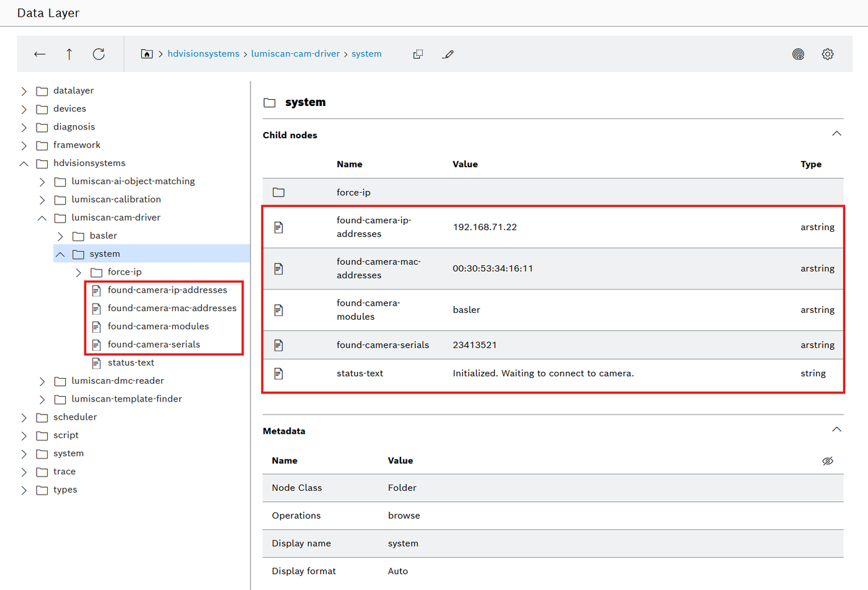Viewport: 868px width, 590px height.
Task: Click serial value 23413521
Action: (474, 345)
